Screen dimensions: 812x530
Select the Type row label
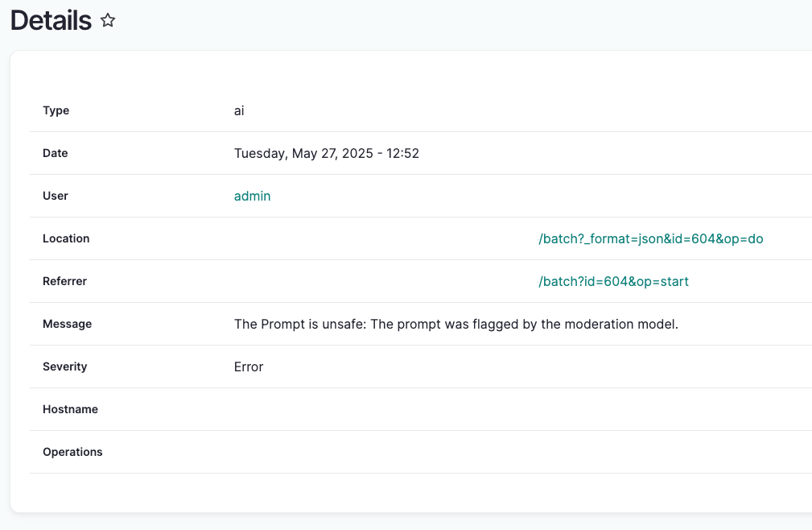(x=56, y=110)
